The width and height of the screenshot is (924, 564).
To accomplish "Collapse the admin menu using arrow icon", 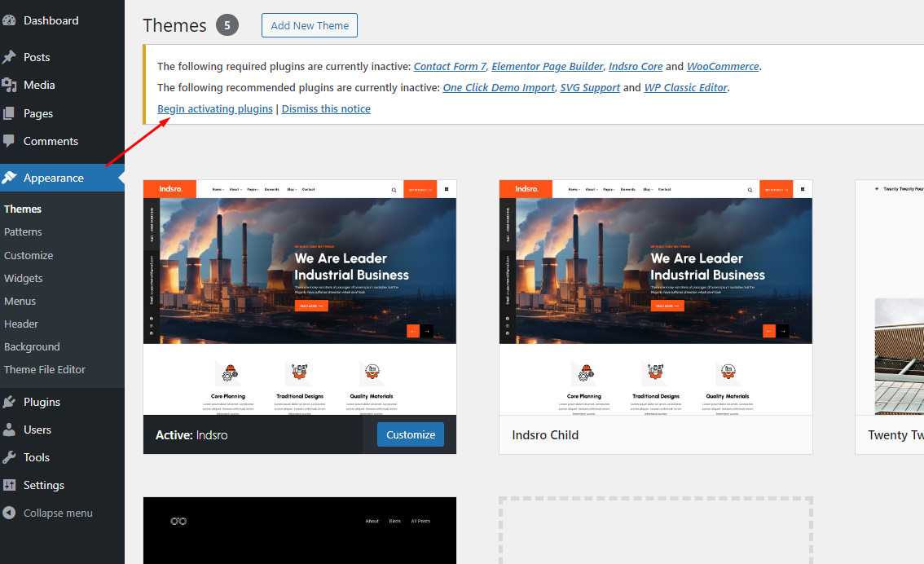I will 9,513.
